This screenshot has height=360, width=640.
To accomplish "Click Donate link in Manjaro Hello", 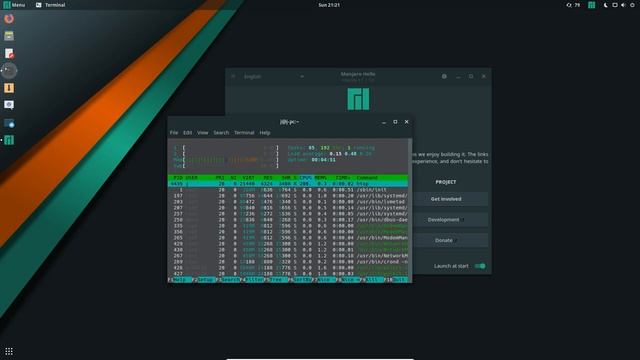I will coord(446,240).
